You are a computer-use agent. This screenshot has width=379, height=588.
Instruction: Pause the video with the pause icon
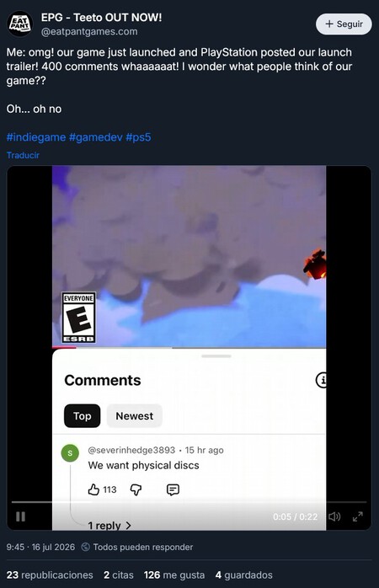coord(20,516)
